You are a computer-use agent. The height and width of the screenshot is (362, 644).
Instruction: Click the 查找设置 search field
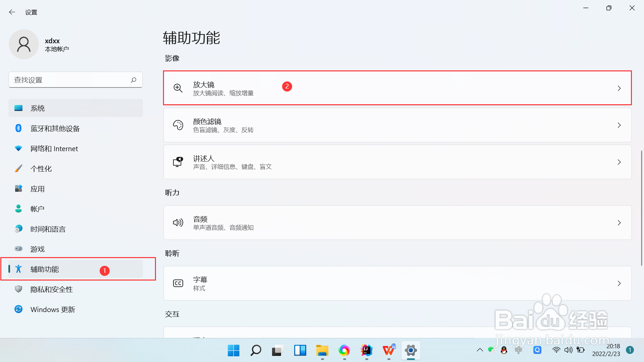(x=70, y=80)
